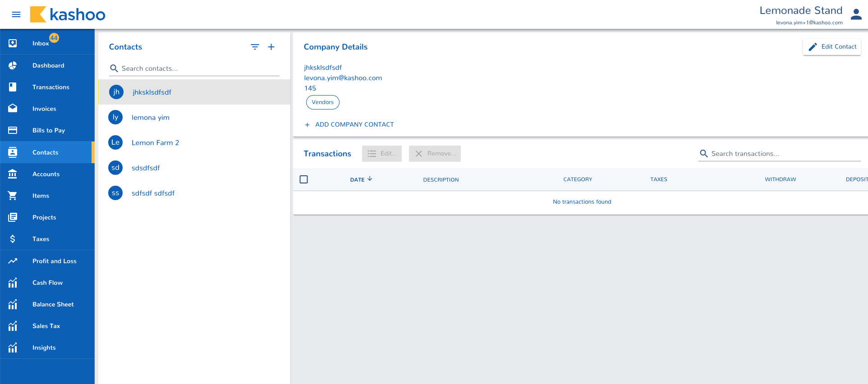The width and height of the screenshot is (868, 384).
Task: Click the user profile icon
Action: 856,14
